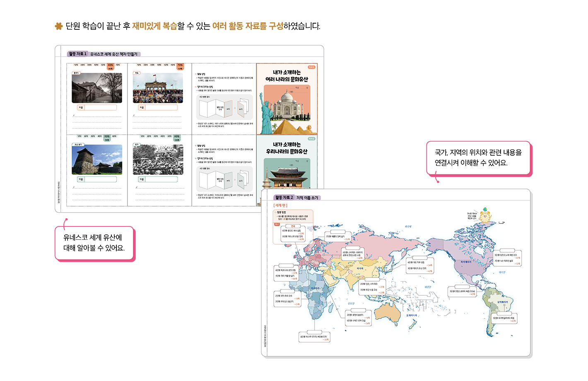
Task: Click the upper 4단 병풍 접기 folding diagram
Action: coord(224,108)
